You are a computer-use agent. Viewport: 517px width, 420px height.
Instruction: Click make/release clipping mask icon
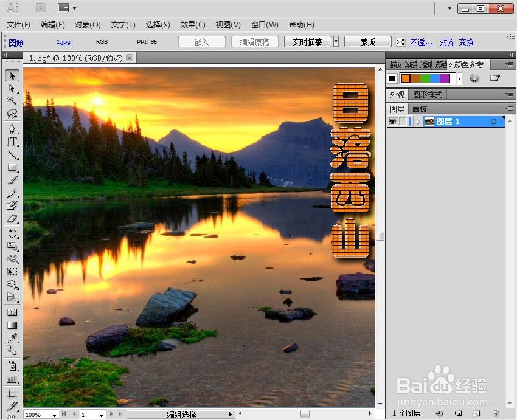(439, 413)
